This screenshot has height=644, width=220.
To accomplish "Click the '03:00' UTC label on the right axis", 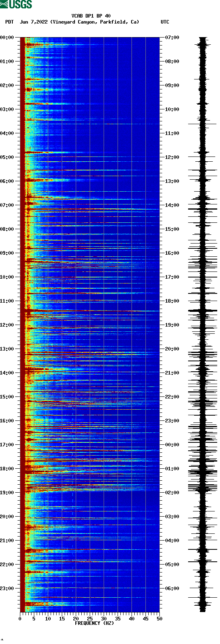I will [x=172, y=517].
